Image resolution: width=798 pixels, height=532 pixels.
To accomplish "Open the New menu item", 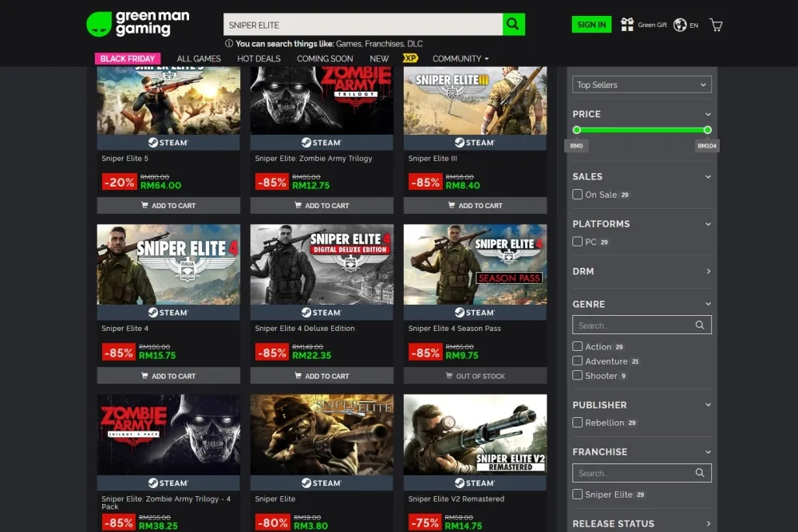I will point(379,58).
